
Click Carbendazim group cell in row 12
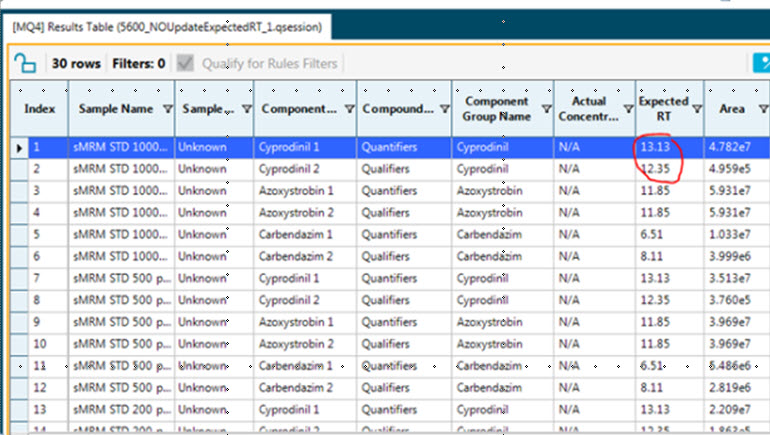pyautogui.click(x=503, y=388)
